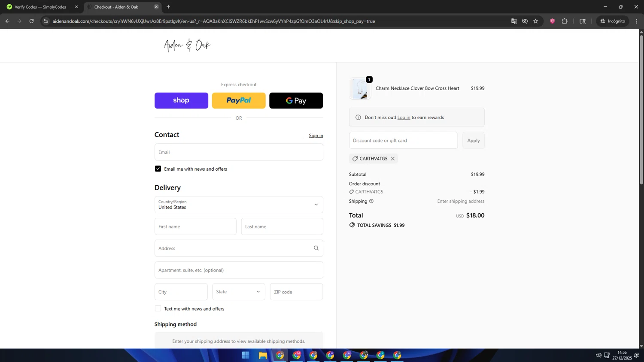Open the notifications icon in system tray
The width and height of the screenshot is (644, 362).
(x=637, y=355)
